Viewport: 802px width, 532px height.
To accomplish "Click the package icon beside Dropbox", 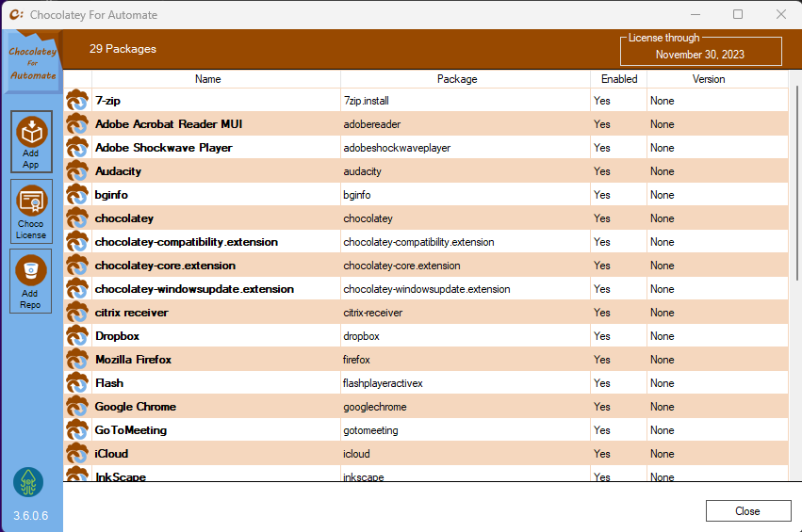I will point(76,335).
